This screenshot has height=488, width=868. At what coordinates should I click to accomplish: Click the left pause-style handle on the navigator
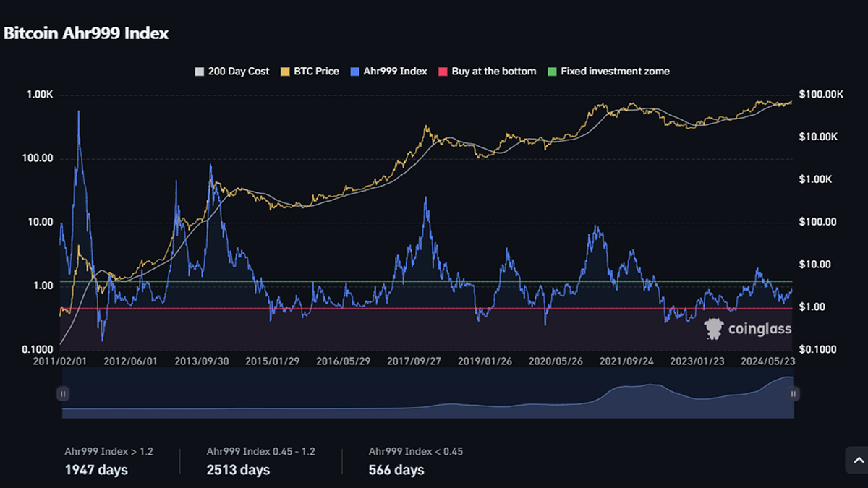(x=62, y=393)
